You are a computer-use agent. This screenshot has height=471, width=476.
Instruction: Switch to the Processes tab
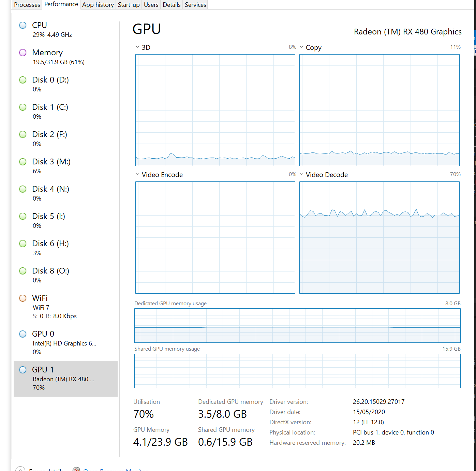pos(27,4)
